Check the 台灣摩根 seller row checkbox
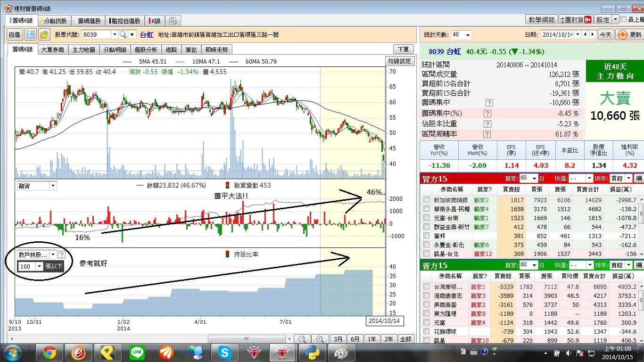Image resolution: width=644 pixels, height=362 pixels. 426,287
